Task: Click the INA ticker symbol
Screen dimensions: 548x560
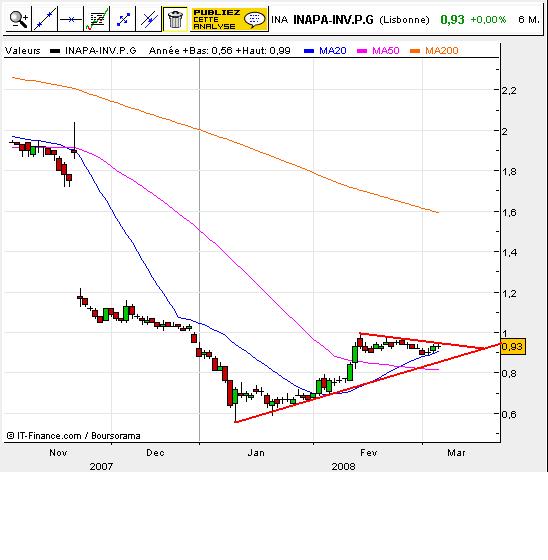Action: click(x=279, y=20)
